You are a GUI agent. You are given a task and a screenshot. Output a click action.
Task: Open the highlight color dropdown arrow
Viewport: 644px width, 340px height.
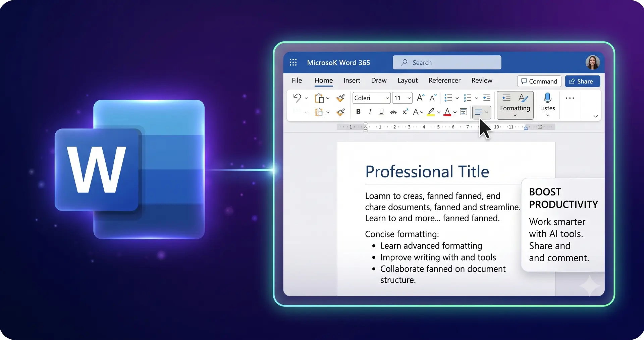(x=438, y=112)
